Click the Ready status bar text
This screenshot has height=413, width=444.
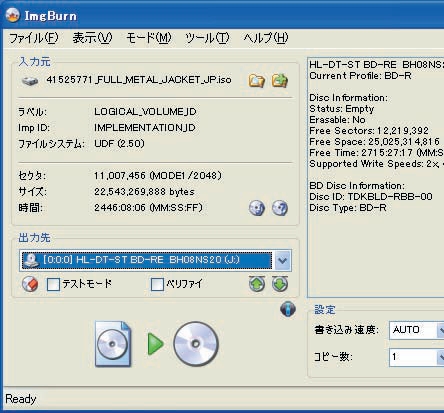(21, 399)
